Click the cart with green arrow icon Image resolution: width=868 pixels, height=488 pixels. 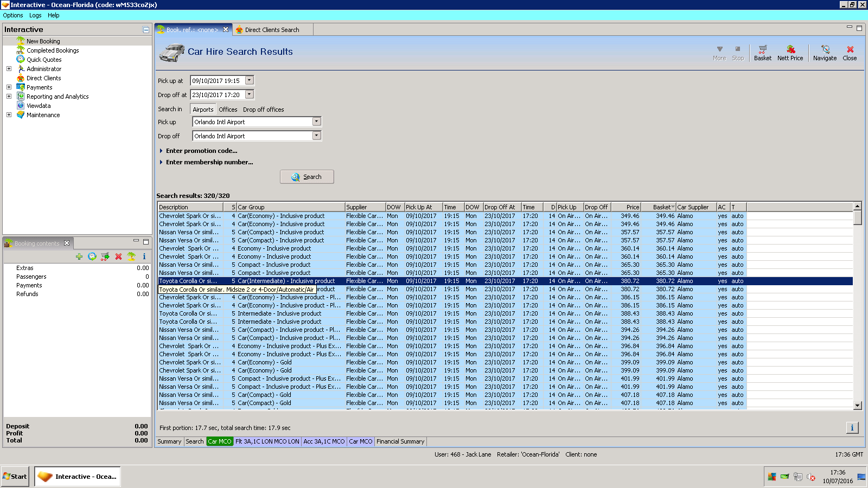click(x=105, y=256)
